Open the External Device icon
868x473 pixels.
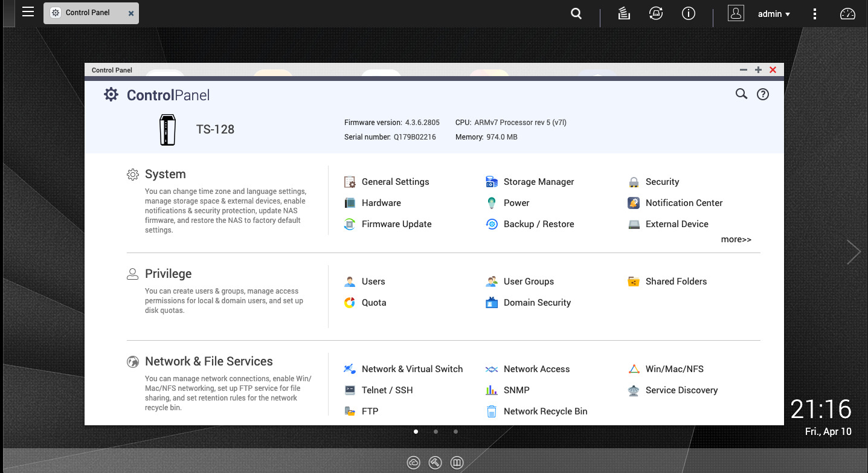point(634,224)
